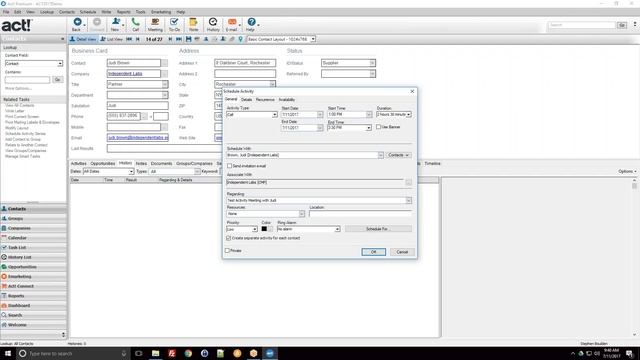Open File Explorer on the taskbar

click(x=156, y=353)
